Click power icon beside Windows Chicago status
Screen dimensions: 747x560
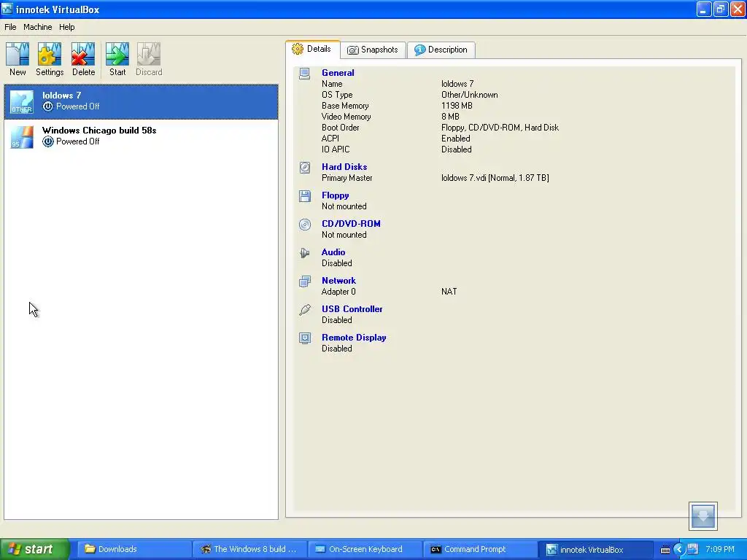(47, 141)
